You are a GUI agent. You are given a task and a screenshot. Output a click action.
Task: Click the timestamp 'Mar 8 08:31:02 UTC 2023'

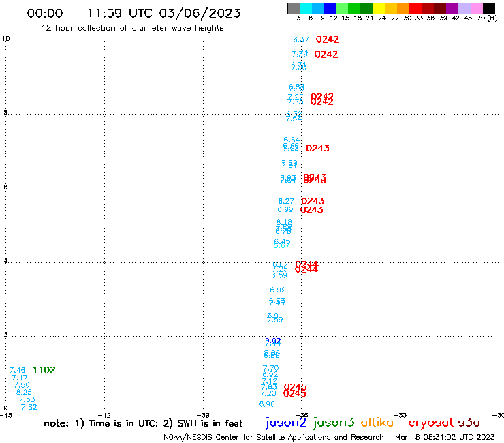tap(445, 437)
